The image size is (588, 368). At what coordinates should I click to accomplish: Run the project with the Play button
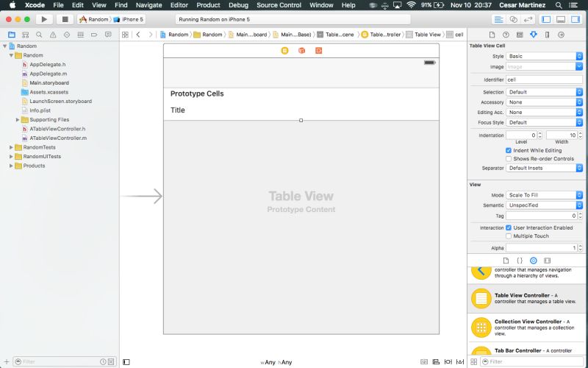(44, 19)
